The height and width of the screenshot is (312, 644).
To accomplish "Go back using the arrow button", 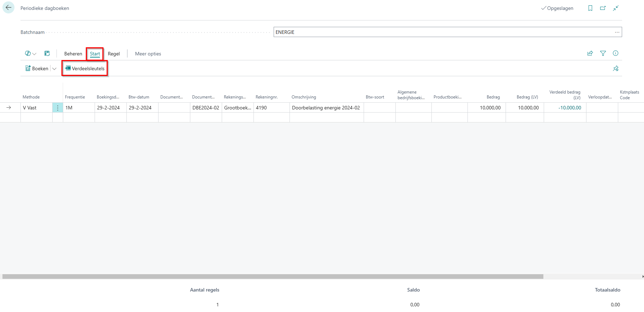I will point(8,8).
